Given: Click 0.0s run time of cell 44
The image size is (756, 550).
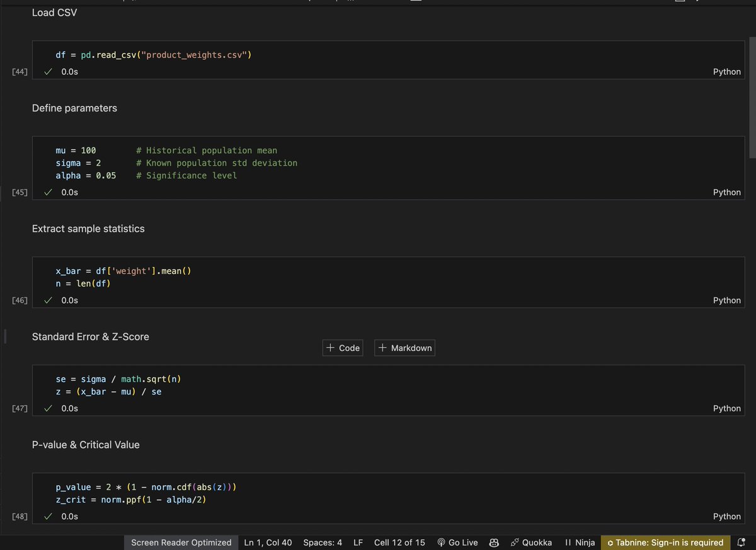Looking at the screenshot, I should [69, 72].
